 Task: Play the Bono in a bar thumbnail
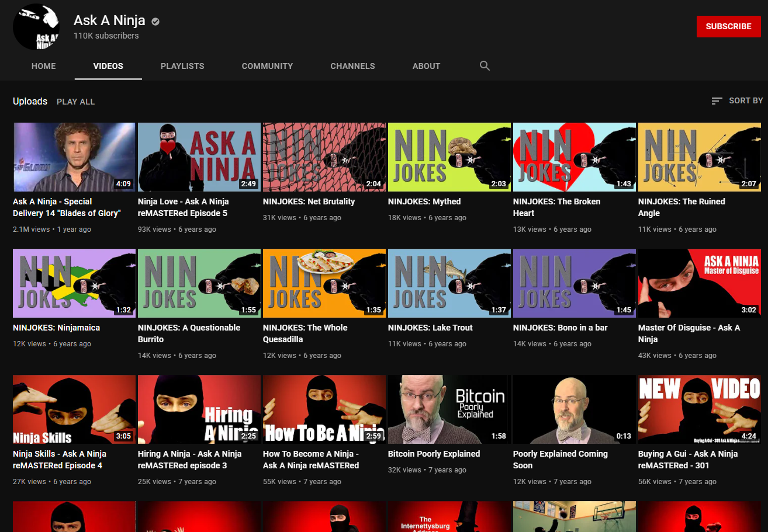coord(575,283)
